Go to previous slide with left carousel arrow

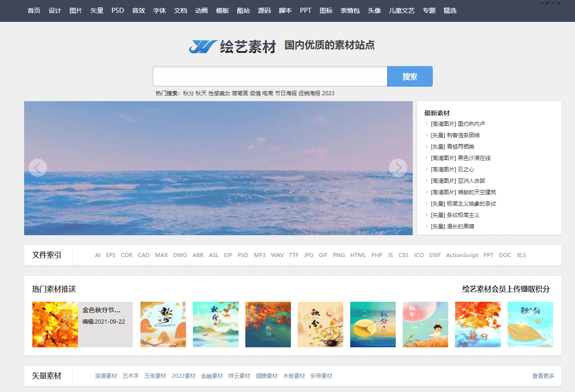coord(38,168)
